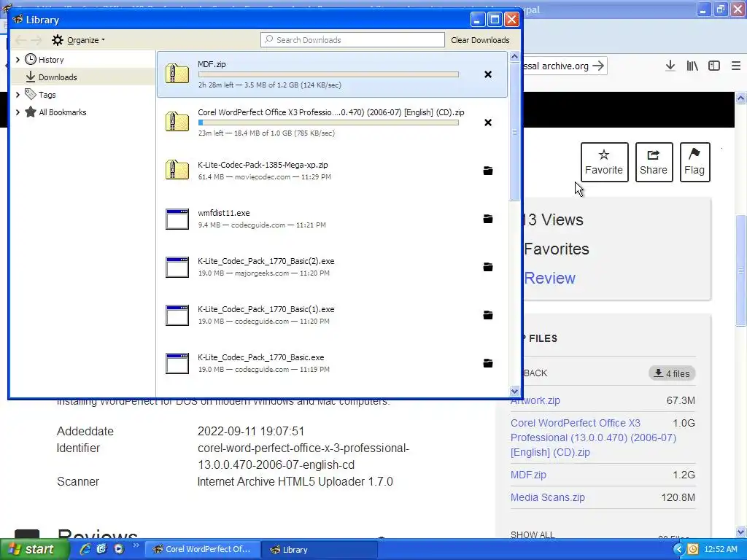Click SHOW ALL files link

pos(533,534)
